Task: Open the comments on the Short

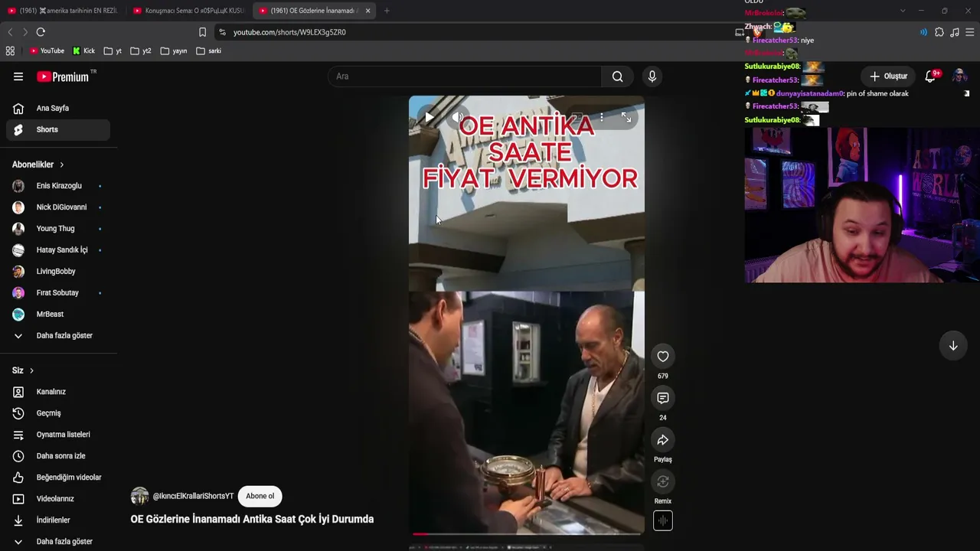Action: click(663, 398)
